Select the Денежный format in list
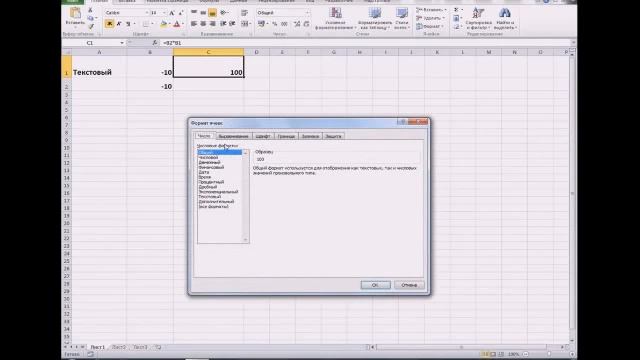Screen dimensions: 640x360 tap(220, 162)
